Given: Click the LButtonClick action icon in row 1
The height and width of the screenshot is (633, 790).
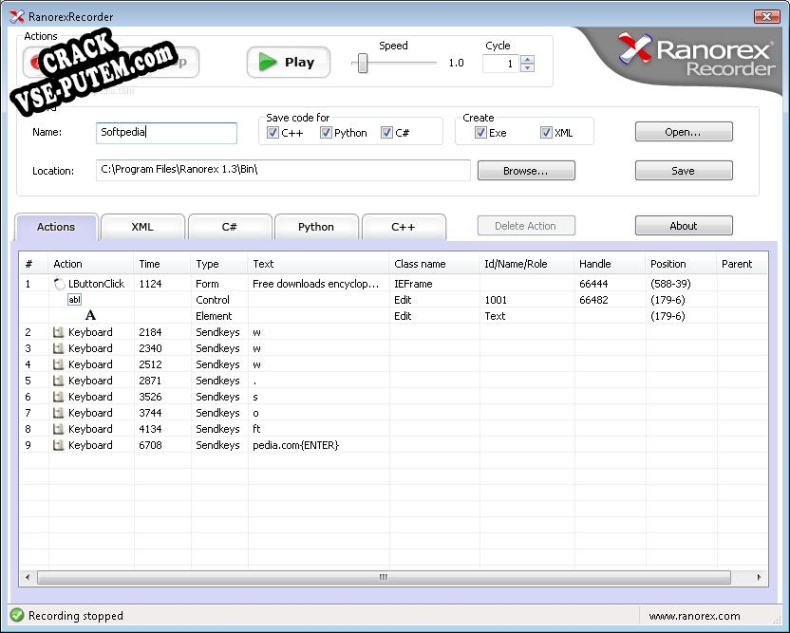Looking at the screenshot, I should click(x=59, y=284).
